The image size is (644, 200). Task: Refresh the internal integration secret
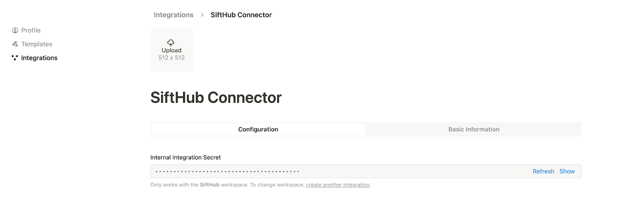[543, 171]
